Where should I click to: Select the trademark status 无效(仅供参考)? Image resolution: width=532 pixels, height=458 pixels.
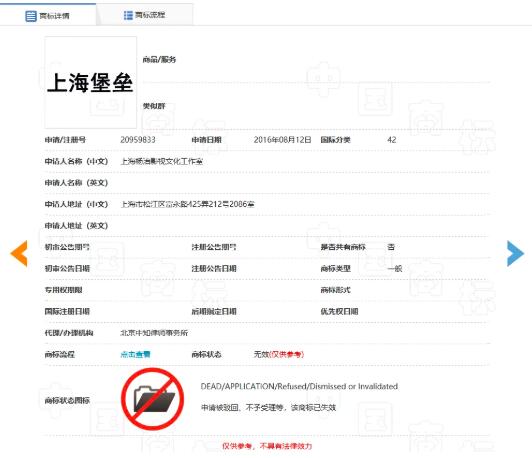[x=279, y=355]
